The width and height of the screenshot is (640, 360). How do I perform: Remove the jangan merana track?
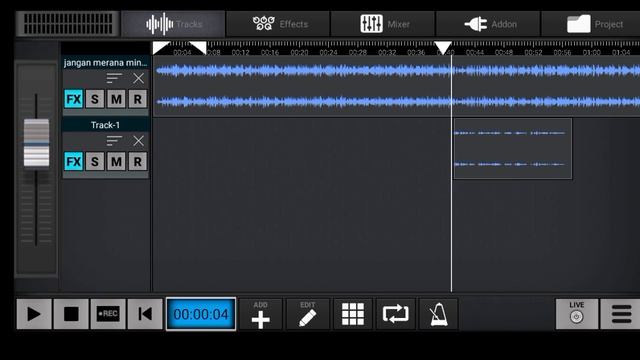(x=138, y=78)
